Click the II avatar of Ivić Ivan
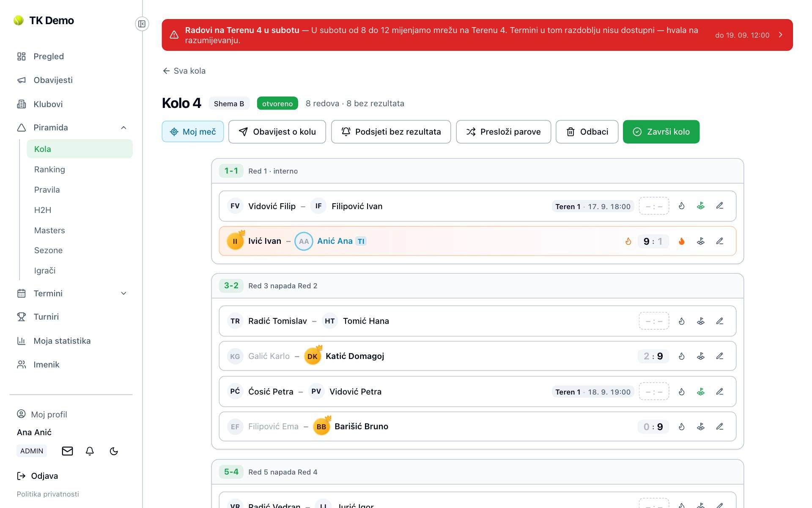Screen dimensions: 812x508 [235, 241]
